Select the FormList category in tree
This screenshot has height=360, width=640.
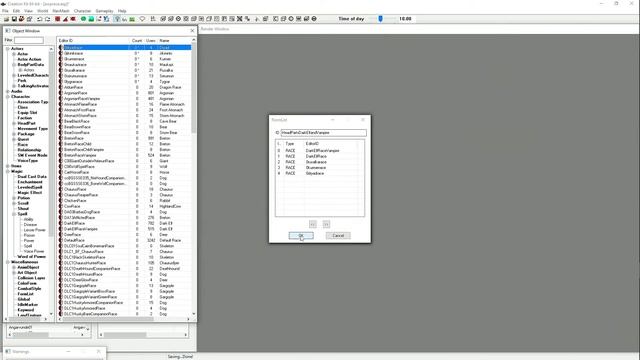[25, 294]
